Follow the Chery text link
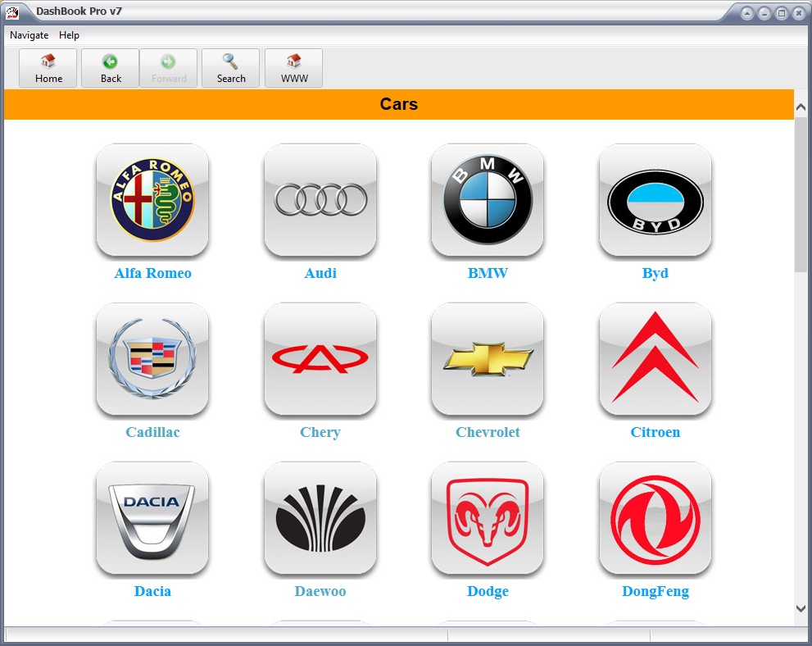This screenshot has width=812, height=646. click(x=320, y=432)
